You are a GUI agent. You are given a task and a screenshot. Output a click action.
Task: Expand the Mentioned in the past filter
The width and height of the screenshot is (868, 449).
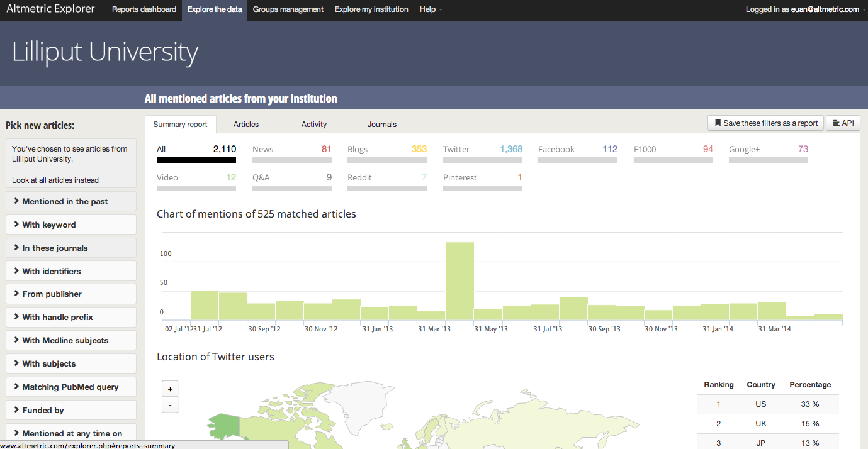pyautogui.click(x=71, y=201)
